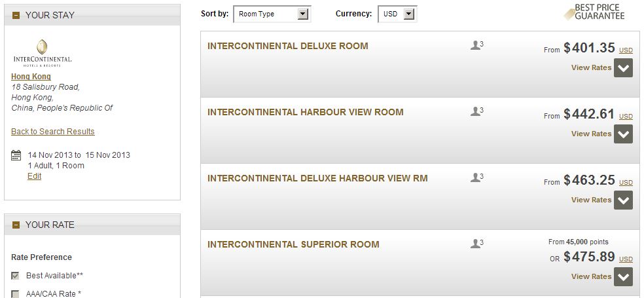Expand View Rates for Intercontinental Deluxe Room
This screenshot has height=298, width=644.
(623, 68)
